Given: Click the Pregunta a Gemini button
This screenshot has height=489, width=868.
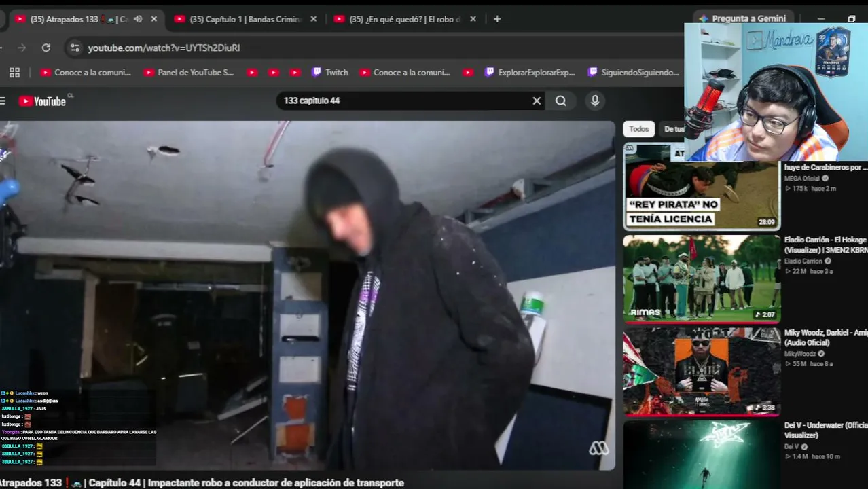Looking at the screenshot, I should click(742, 18).
